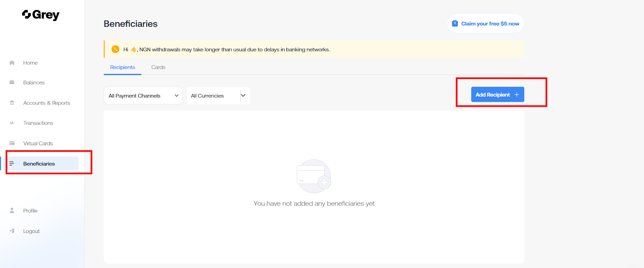This screenshot has width=644, height=268.
Task: Click the orange warning icon in notice
Action: point(116,49)
